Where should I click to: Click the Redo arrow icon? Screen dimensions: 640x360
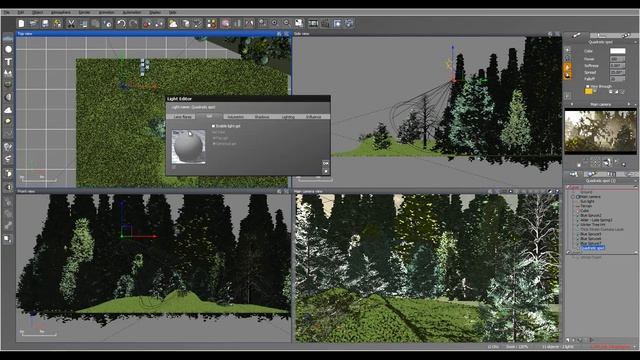pos(133,24)
